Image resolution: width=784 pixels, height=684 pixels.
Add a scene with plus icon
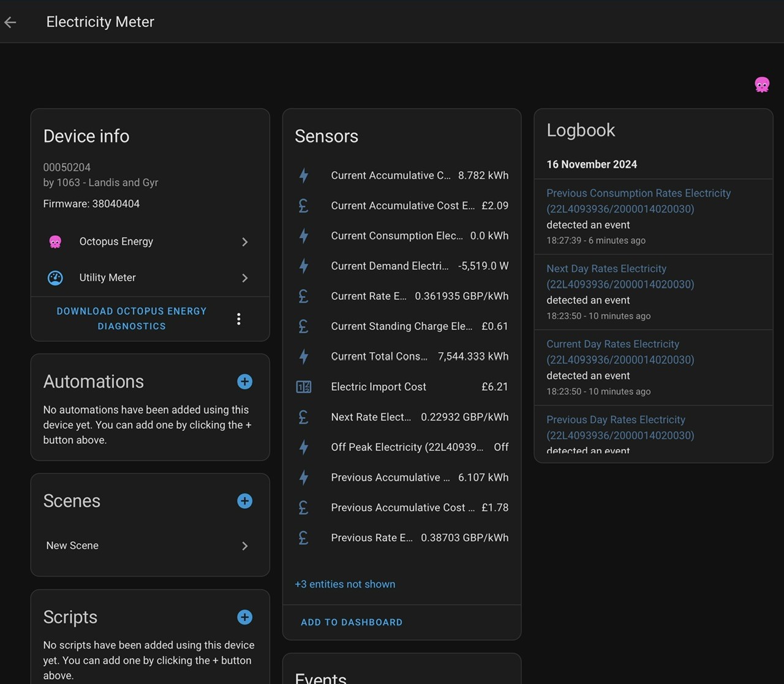(244, 501)
